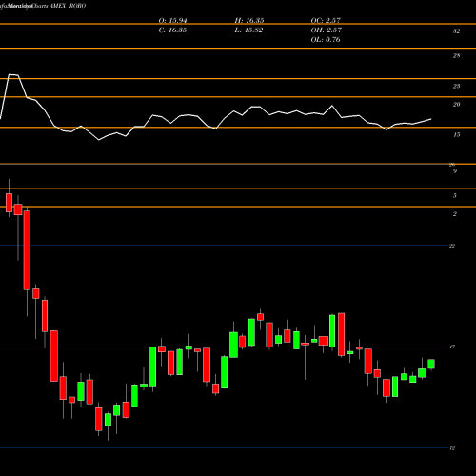This screenshot has height=476, width=476.
Task: Click the 'H: 16.35' high price value
Action: [x=249, y=21]
